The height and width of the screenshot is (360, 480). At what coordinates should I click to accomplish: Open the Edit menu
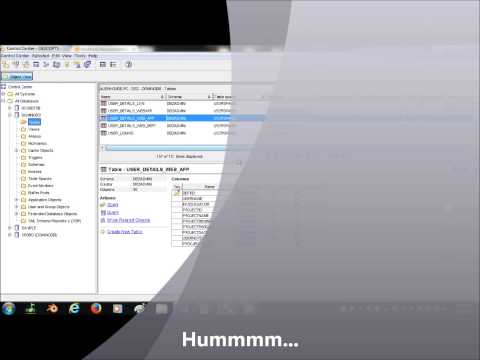coord(56,56)
